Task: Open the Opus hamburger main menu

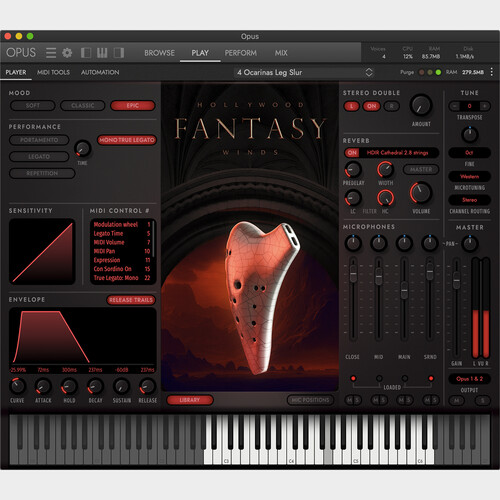Action: coord(51,53)
